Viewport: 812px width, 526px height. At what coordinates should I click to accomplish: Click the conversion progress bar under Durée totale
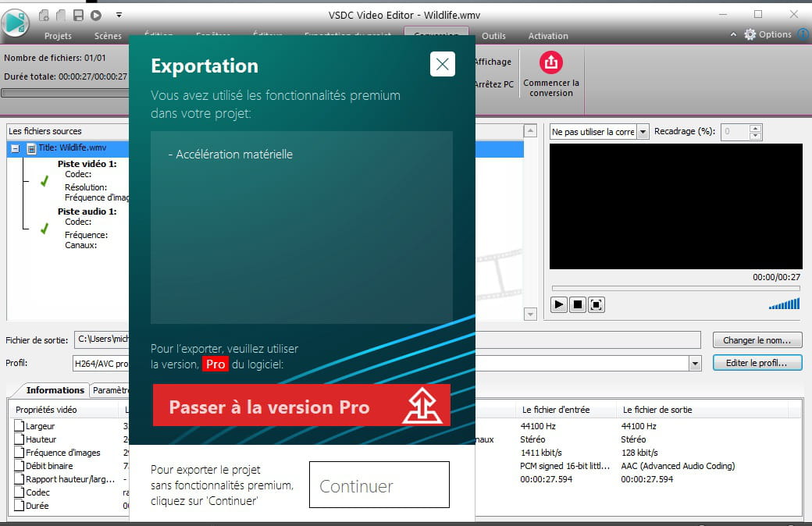pos(66,93)
